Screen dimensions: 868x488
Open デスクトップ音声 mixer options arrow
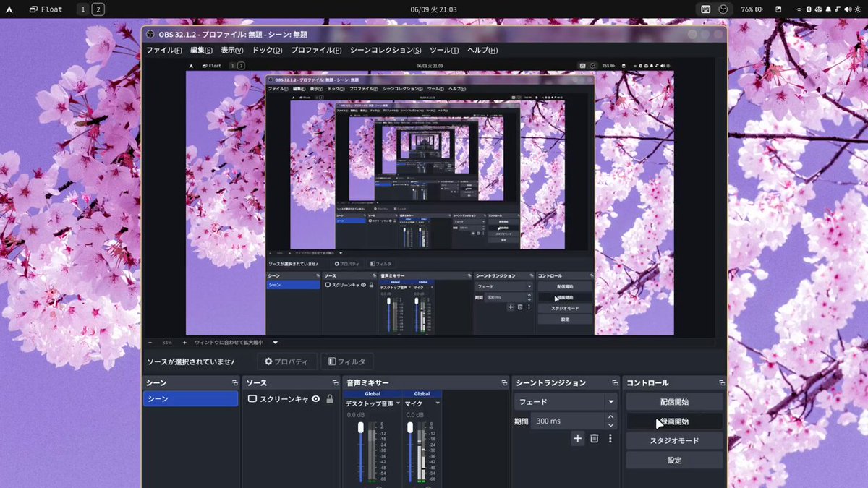[397, 403]
